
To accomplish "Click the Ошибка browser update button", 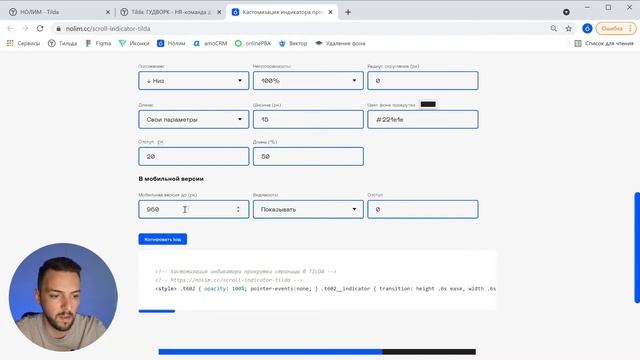I will [616, 28].
